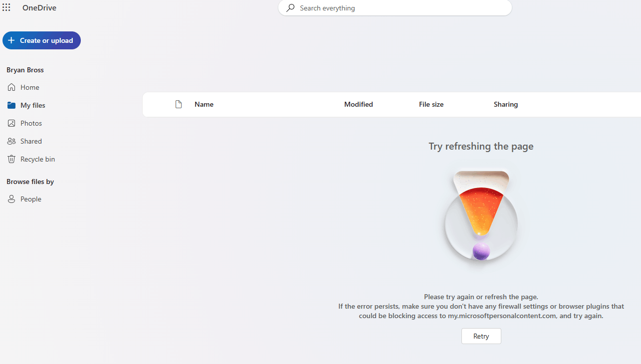Click the Recycle bin trash icon
This screenshot has width=641, height=364.
click(11, 159)
